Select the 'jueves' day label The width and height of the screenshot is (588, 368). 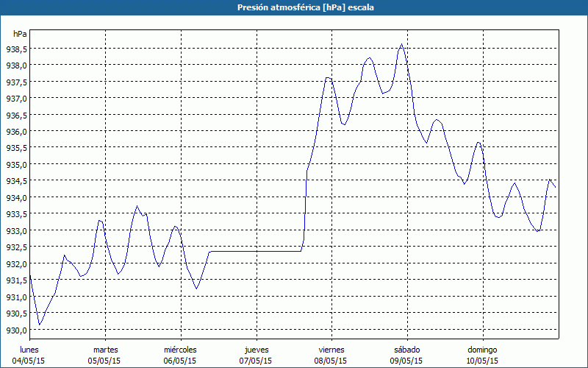[x=256, y=349]
